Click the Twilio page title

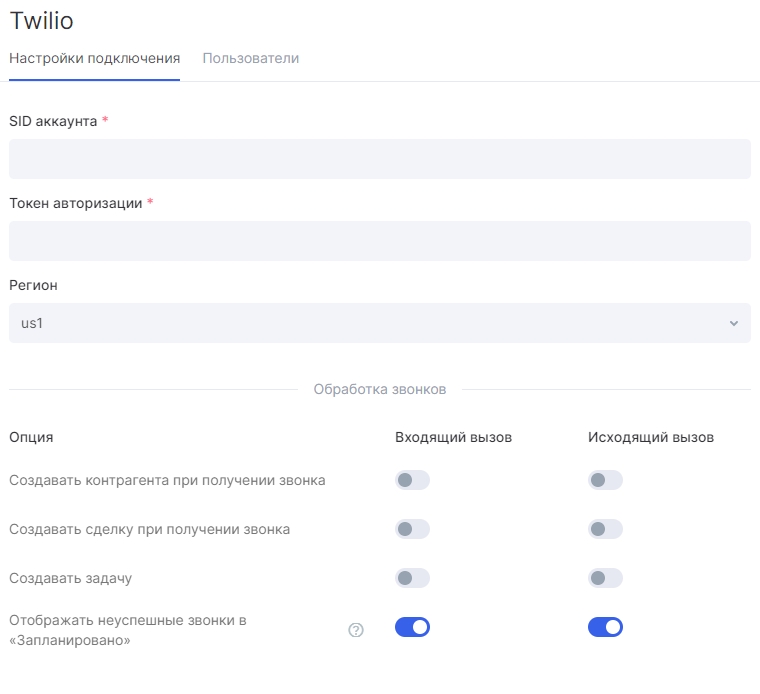(41, 21)
